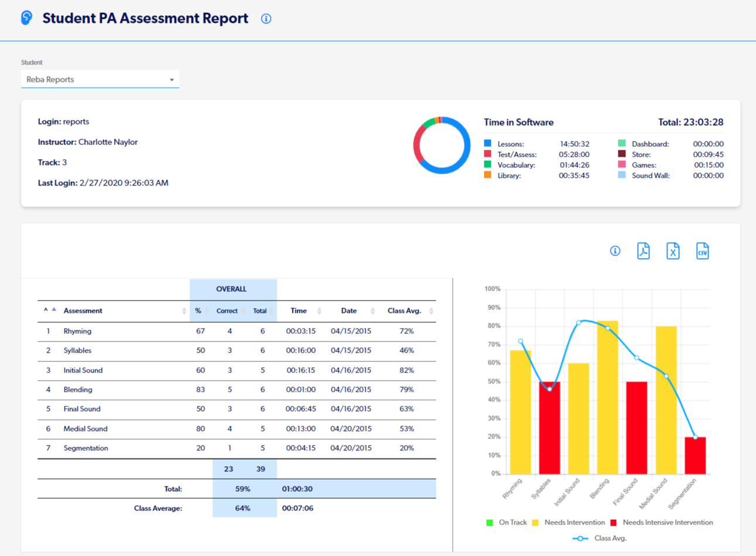Download the report as CSV
The height and width of the screenshot is (556, 756).
pos(702,251)
